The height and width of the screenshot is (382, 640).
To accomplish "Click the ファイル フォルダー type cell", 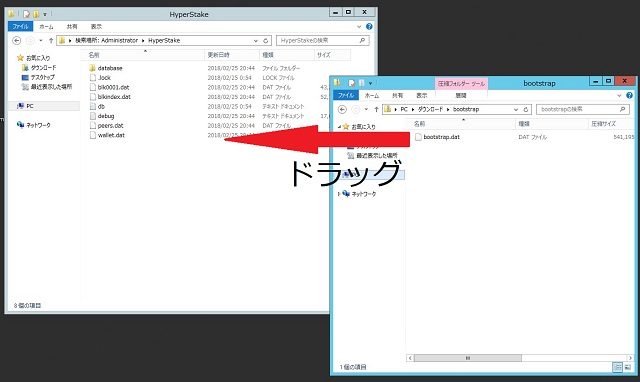I will click(x=281, y=68).
